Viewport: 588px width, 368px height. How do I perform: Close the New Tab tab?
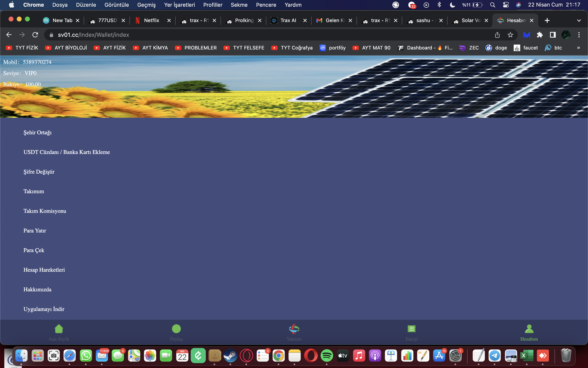pyautogui.click(x=78, y=20)
